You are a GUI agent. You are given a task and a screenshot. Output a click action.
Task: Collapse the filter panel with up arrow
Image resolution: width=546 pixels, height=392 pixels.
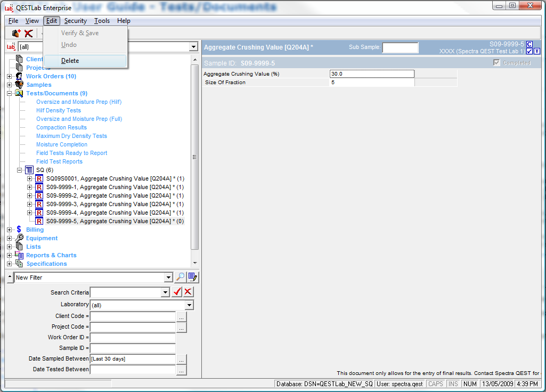(10, 277)
